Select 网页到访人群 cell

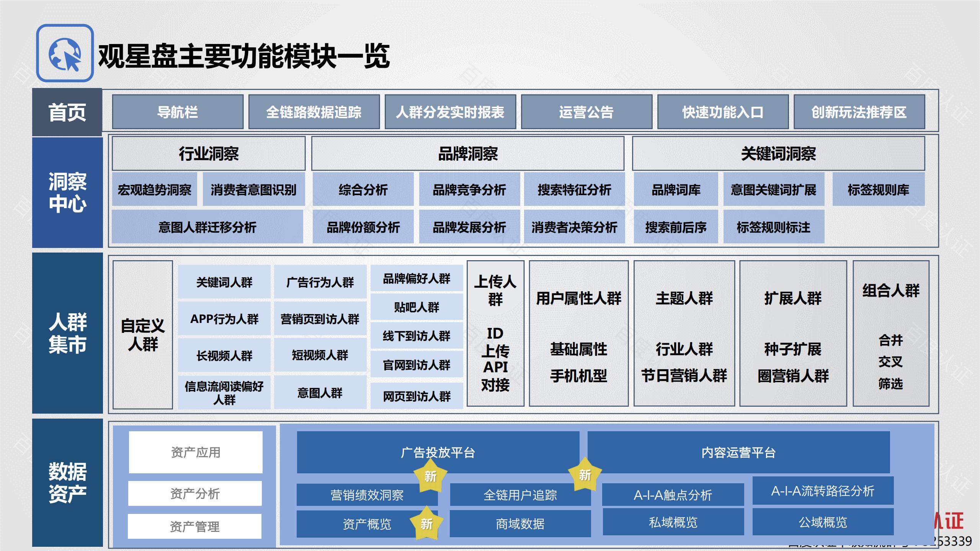[x=416, y=396]
